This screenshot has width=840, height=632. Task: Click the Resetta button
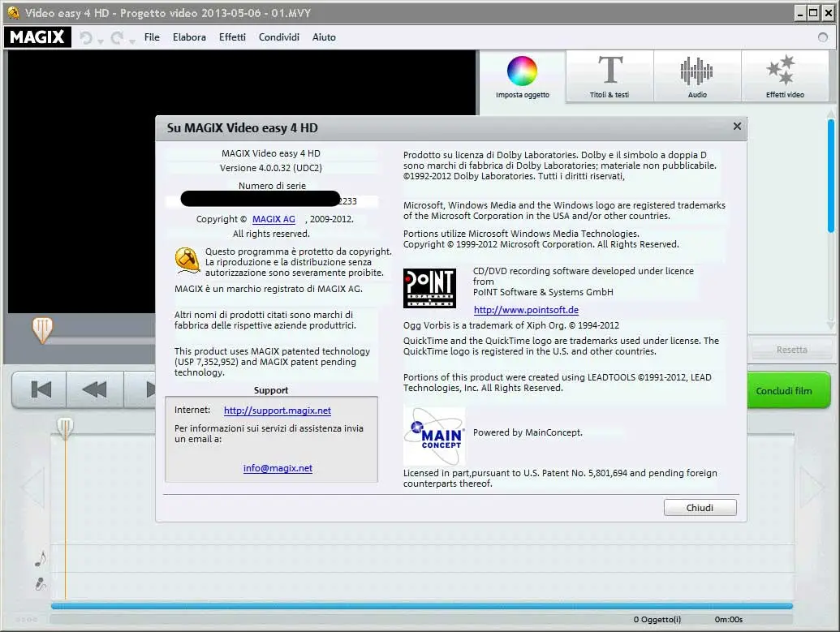point(791,350)
